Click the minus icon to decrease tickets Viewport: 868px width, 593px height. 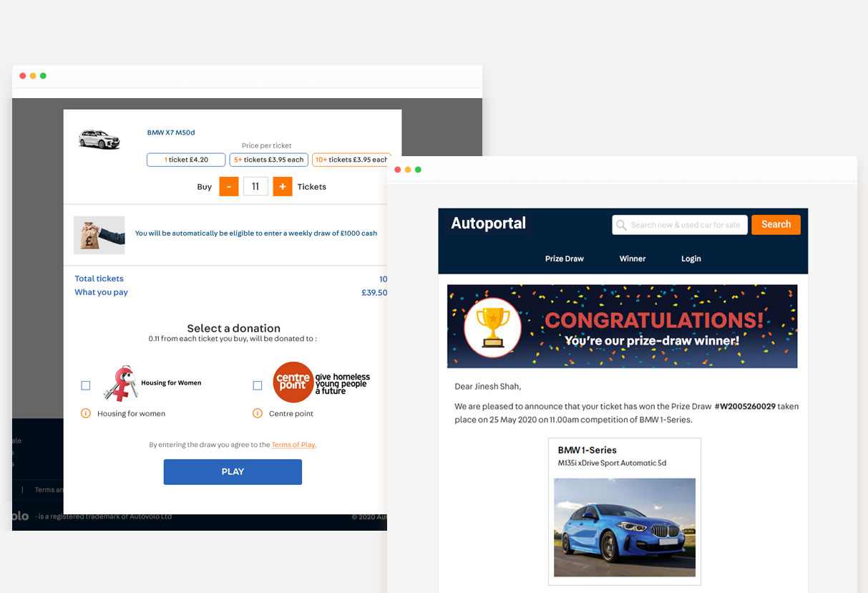[x=228, y=186]
